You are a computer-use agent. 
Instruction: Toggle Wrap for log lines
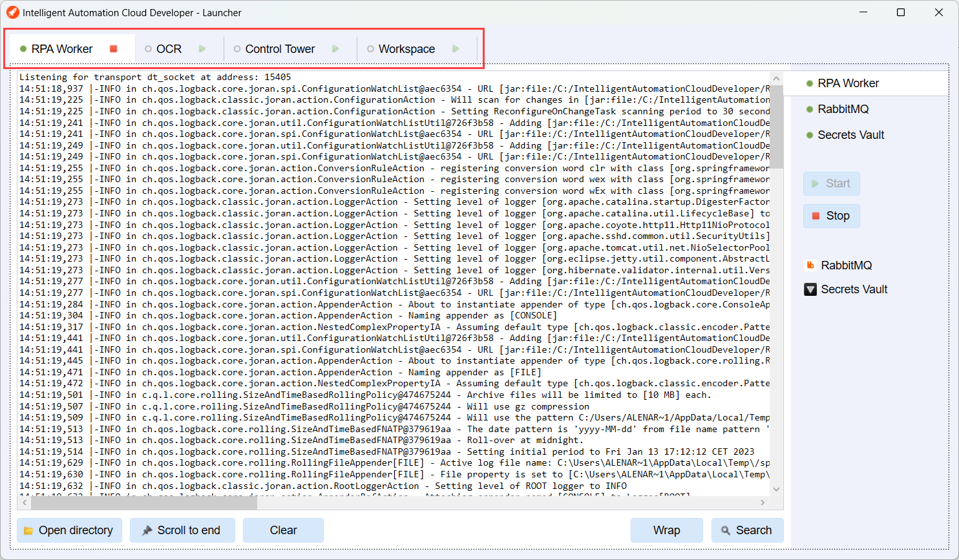[667, 530]
